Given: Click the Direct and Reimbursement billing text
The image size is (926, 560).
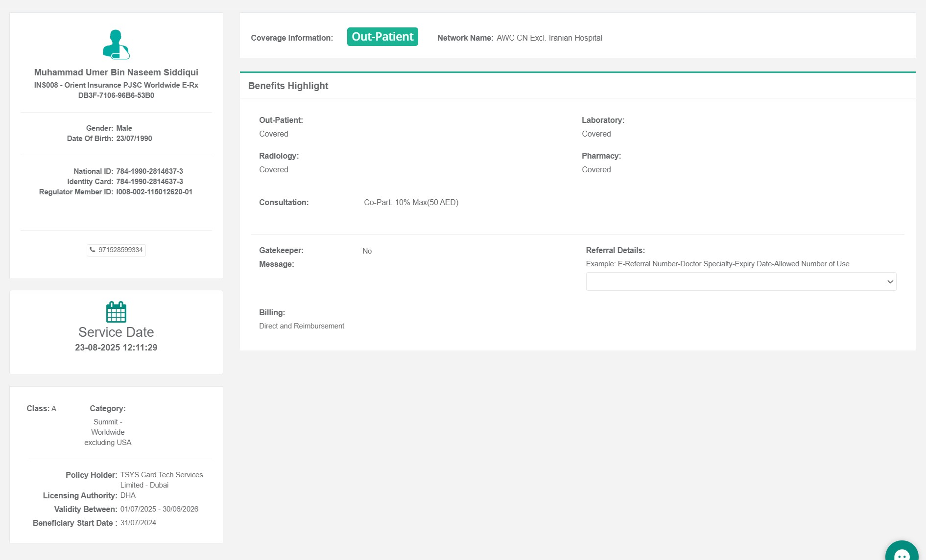Looking at the screenshot, I should pyautogui.click(x=302, y=326).
